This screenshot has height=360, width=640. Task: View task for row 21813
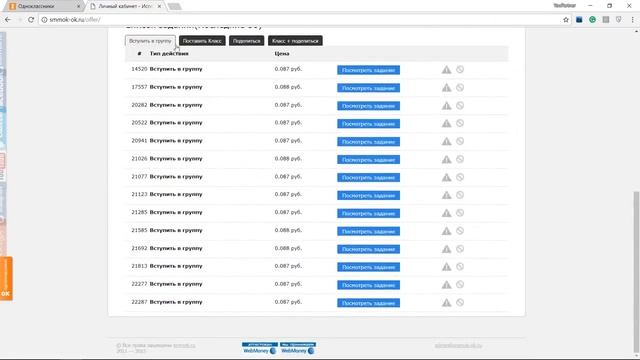tap(368, 267)
